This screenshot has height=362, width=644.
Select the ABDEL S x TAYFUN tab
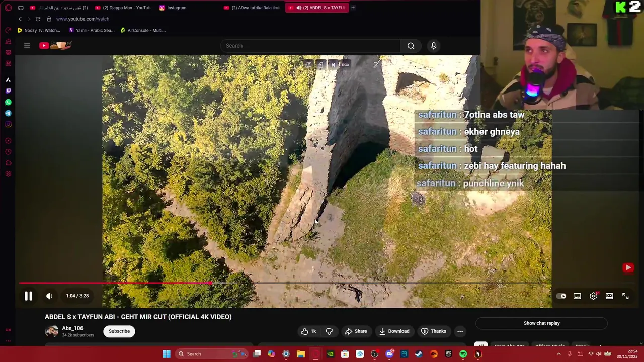pos(317,8)
